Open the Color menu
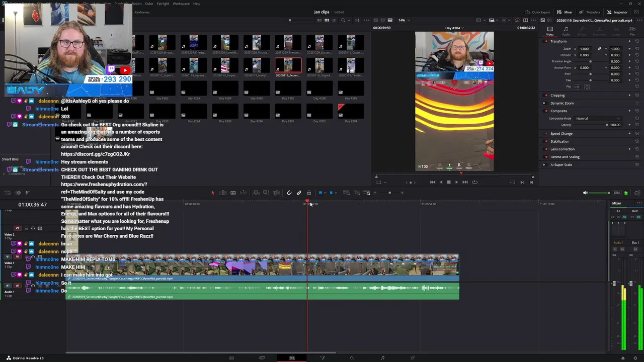The height and width of the screenshot is (362, 644). pyautogui.click(x=149, y=4)
